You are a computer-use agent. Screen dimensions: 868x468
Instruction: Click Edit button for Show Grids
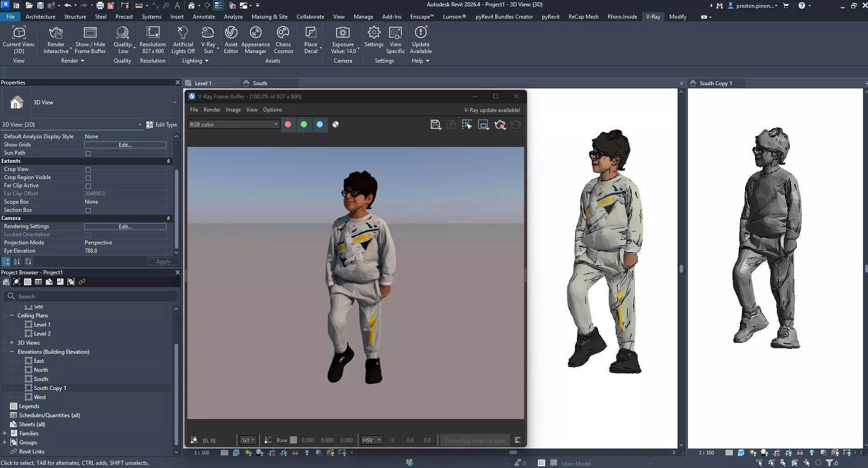[125, 145]
